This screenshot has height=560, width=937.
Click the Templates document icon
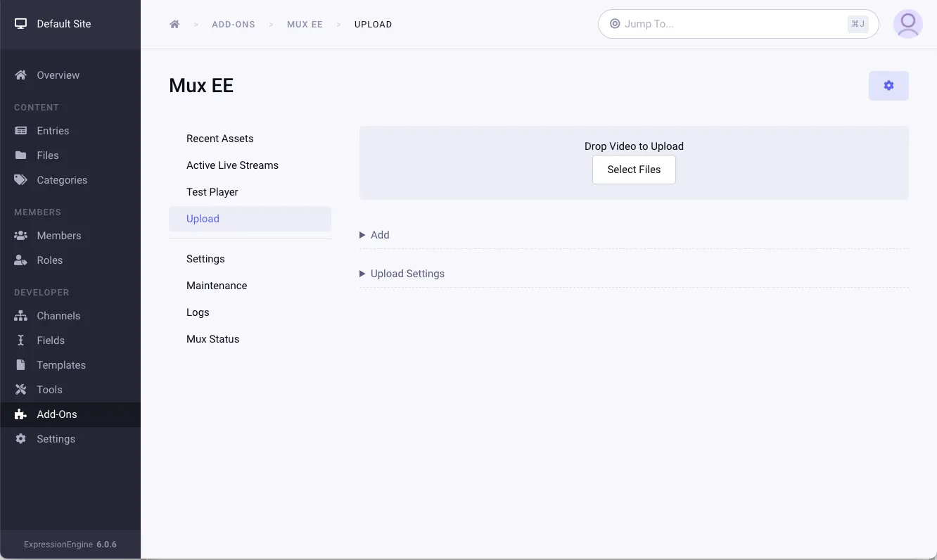point(21,365)
